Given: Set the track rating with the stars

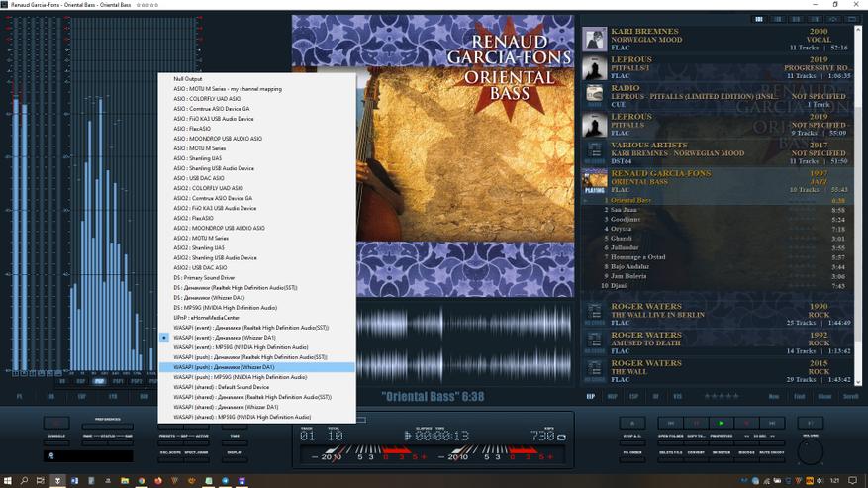Looking at the screenshot, I should click(722, 396).
